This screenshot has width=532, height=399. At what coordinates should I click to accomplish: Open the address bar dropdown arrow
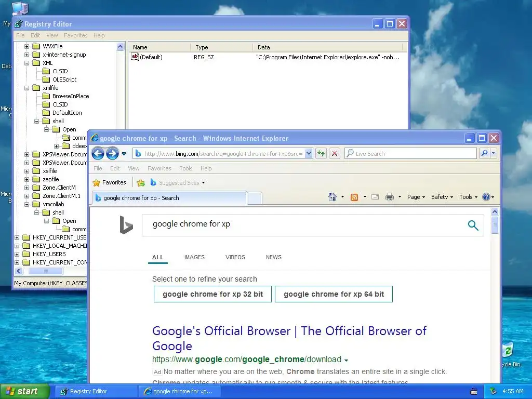pyautogui.click(x=309, y=153)
